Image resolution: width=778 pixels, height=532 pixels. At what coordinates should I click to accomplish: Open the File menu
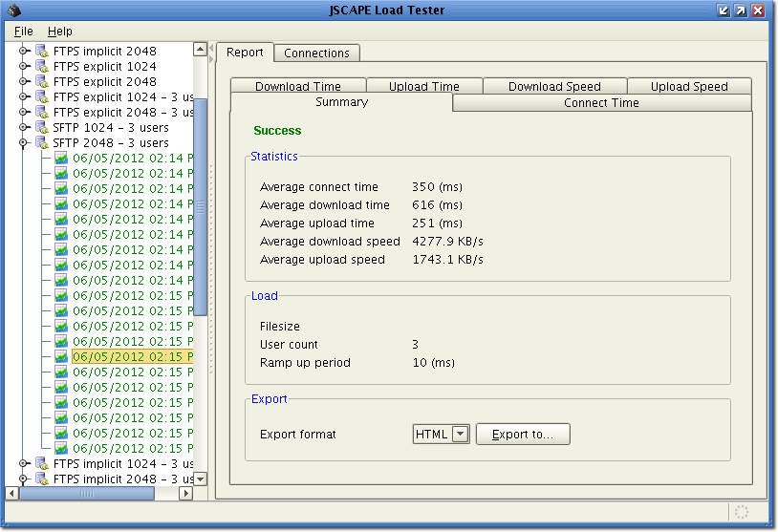[x=23, y=32]
